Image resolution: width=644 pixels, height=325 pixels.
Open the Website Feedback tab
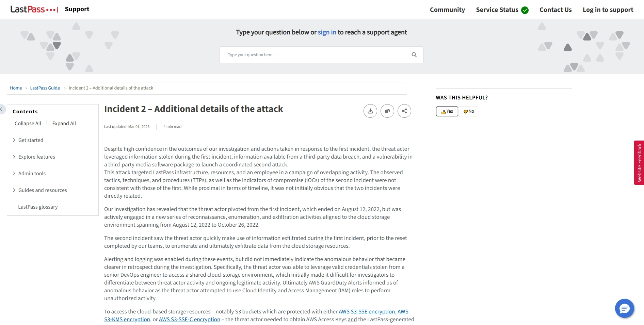pos(639,163)
